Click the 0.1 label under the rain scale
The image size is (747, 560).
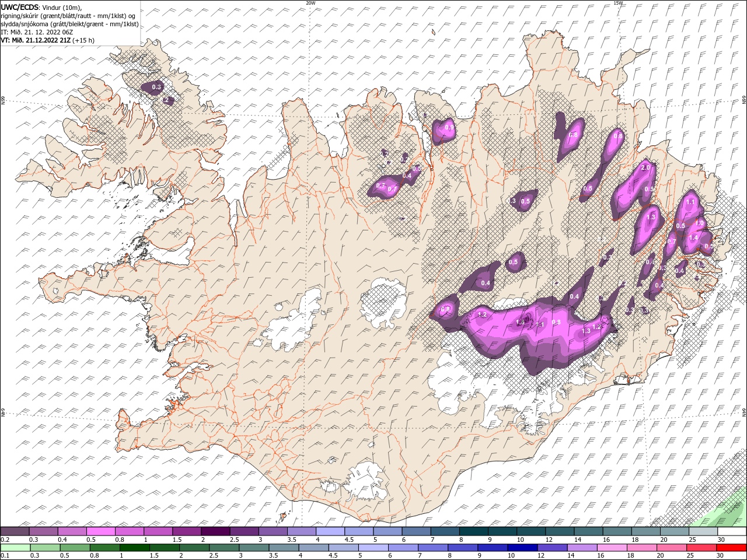click(5, 556)
